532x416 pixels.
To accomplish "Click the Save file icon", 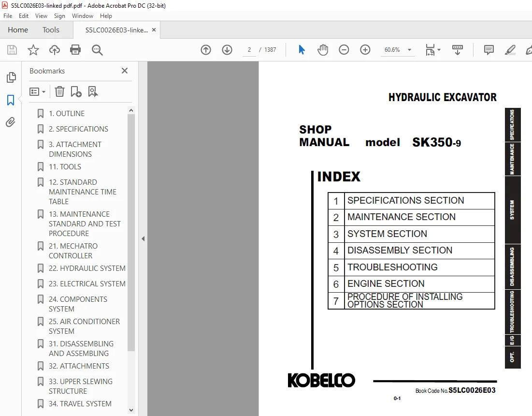I will 12,50.
